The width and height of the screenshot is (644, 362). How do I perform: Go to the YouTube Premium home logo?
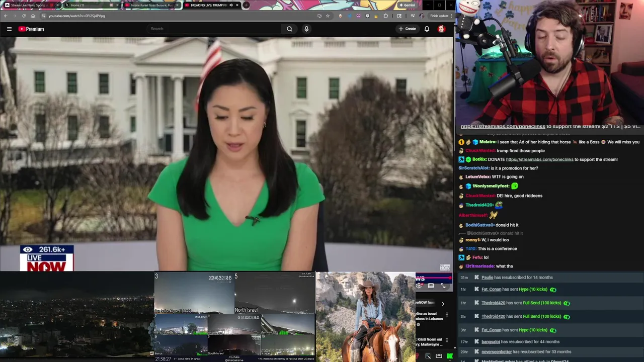(x=31, y=29)
